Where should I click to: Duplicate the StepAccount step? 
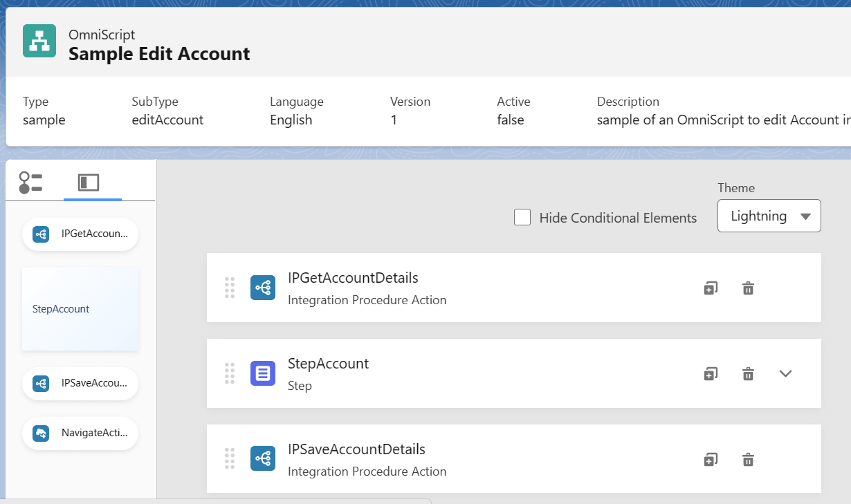click(x=710, y=373)
